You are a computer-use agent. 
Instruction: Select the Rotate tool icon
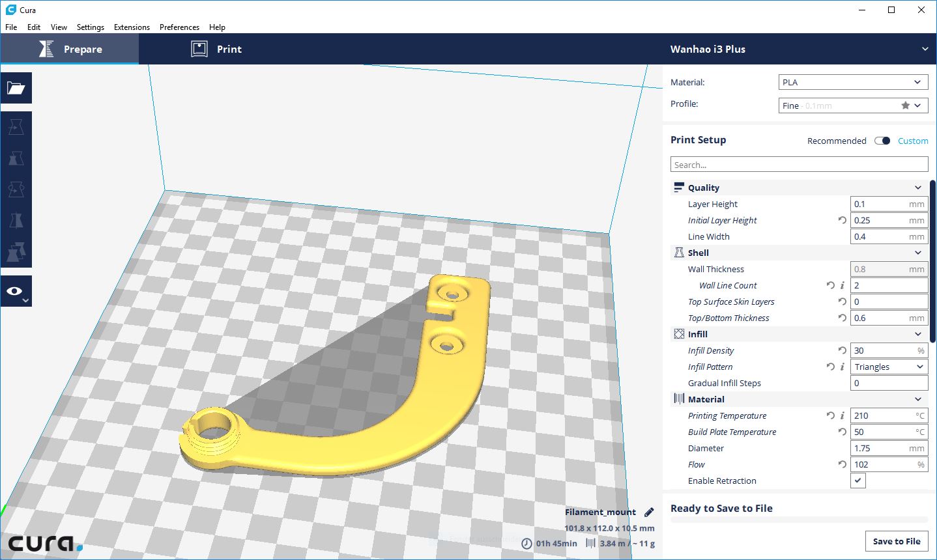pyautogui.click(x=16, y=189)
